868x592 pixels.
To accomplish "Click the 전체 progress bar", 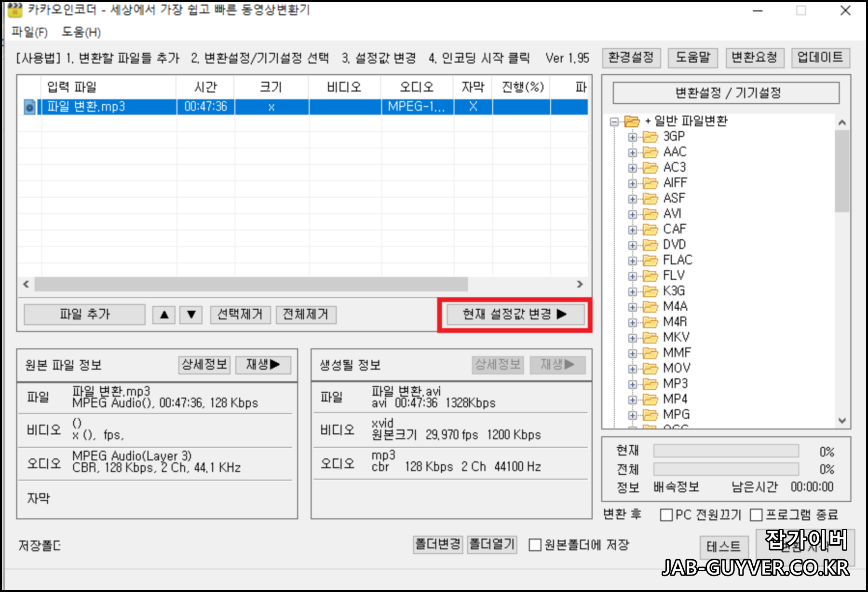I will (726, 469).
